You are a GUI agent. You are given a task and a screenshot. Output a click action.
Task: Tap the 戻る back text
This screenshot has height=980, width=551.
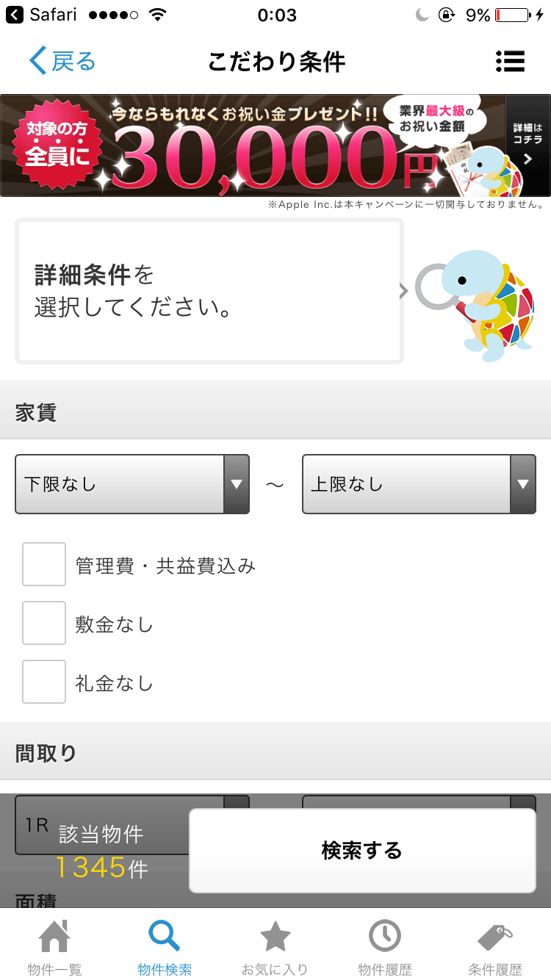tap(73, 61)
